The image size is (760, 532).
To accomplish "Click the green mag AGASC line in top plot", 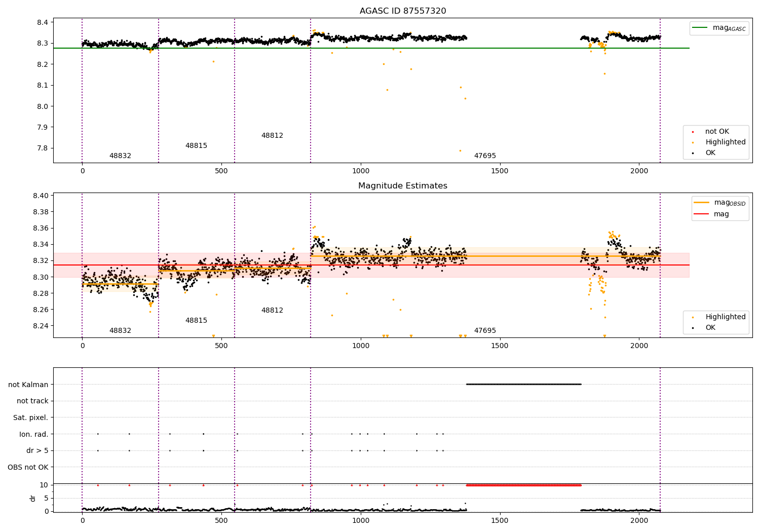I will click(x=371, y=48).
